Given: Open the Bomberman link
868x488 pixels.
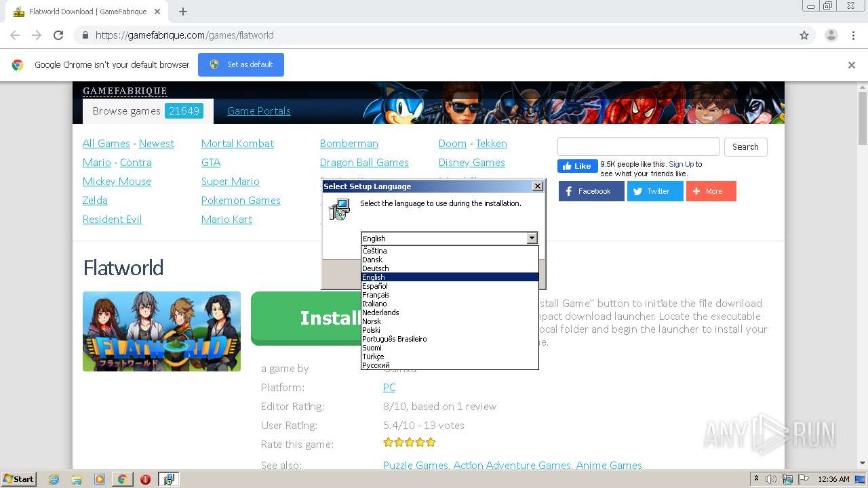Looking at the screenshot, I should click(349, 144).
